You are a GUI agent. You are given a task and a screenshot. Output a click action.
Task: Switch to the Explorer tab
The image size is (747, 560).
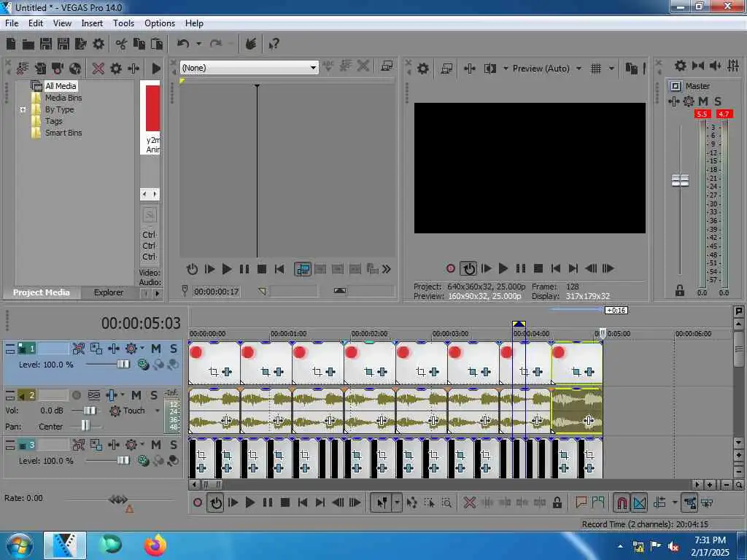point(108,292)
